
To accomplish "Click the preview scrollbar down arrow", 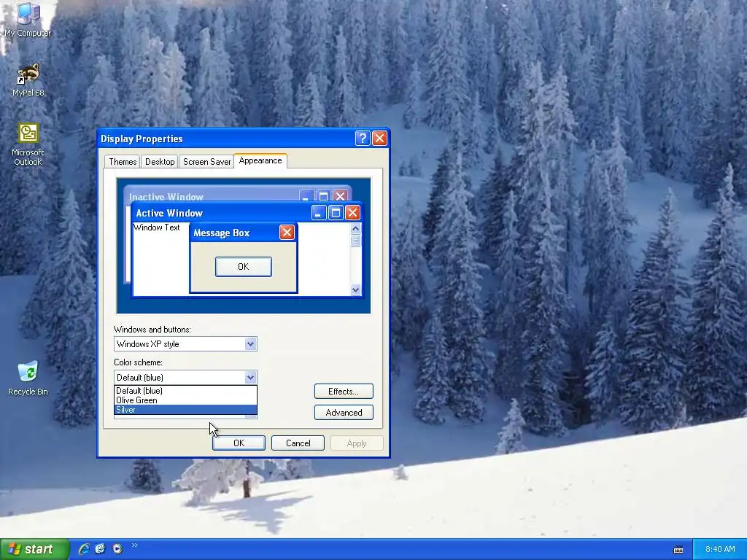I will point(355,289).
